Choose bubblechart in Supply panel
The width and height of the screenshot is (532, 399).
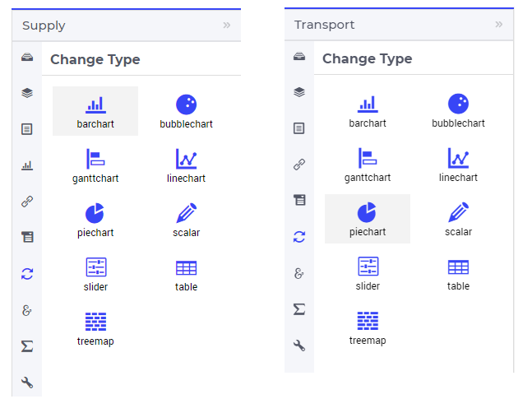click(186, 111)
